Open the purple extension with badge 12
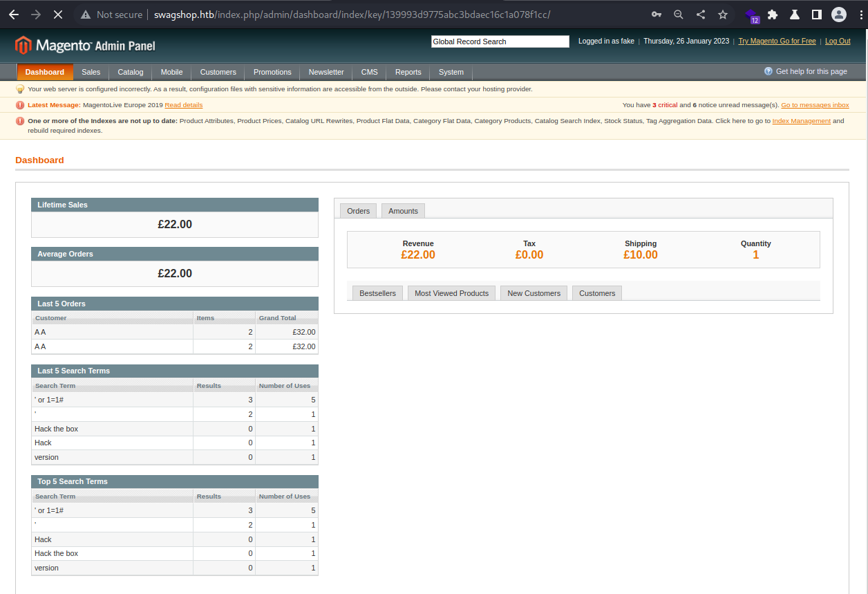 click(x=752, y=15)
